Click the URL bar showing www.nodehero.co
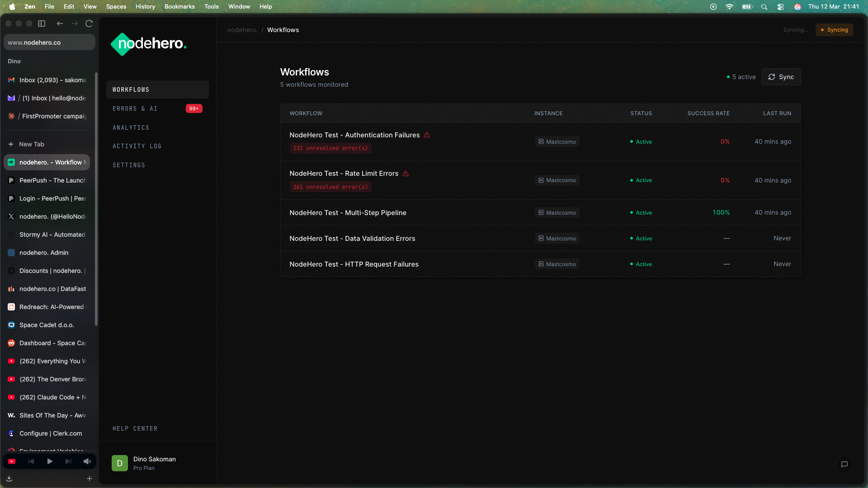The width and height of the screenshot is (868, 488). (x=49, y=42)
